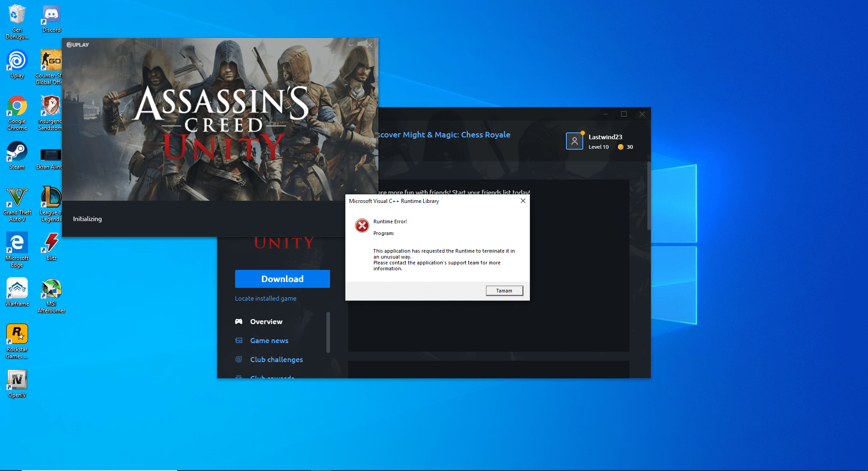Click the UPLAY logo on the splash window
Viewport: 868px width, 471px height.
(x=78, y=45)
